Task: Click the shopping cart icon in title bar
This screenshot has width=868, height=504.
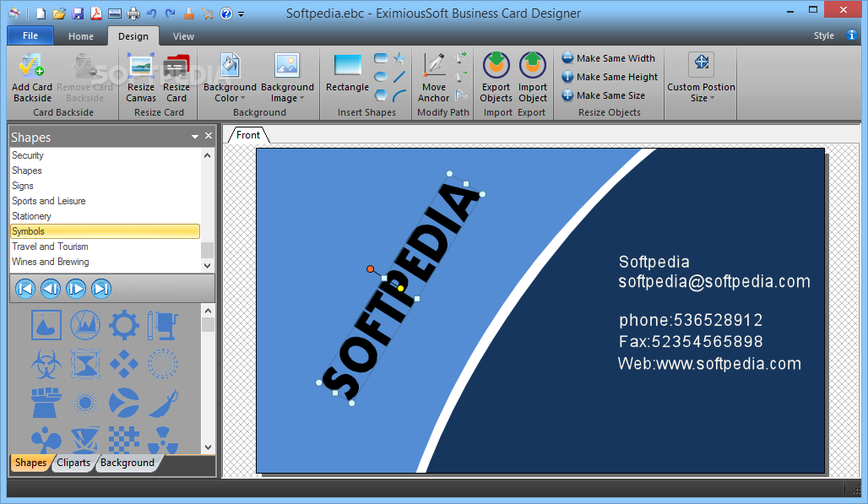Action: pyautogui.click(x=209, y=14)
